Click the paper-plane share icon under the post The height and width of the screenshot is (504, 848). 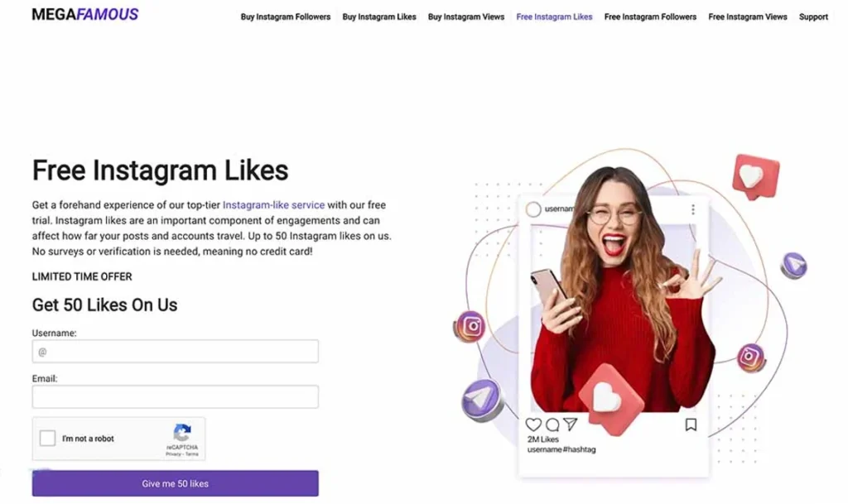[x=570, y=424]
